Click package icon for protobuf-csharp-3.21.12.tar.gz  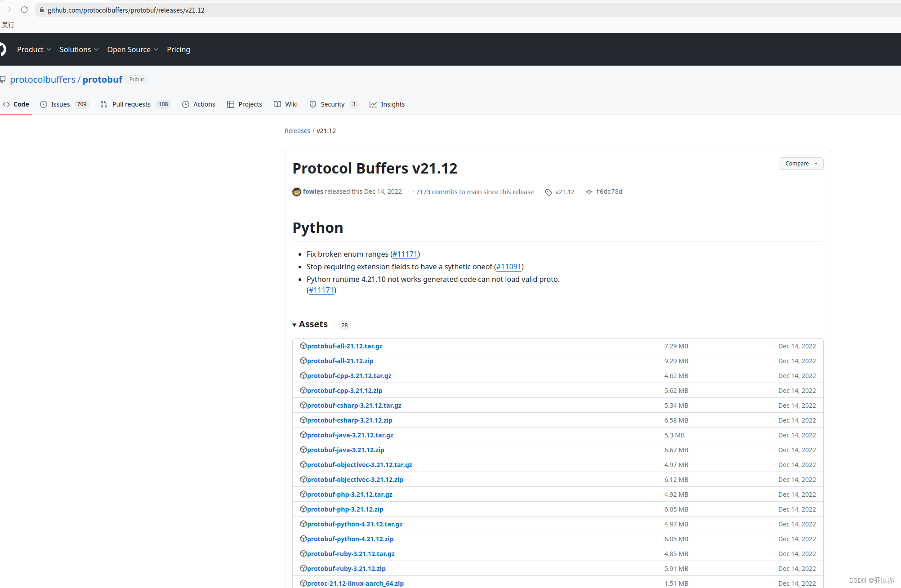303,405
